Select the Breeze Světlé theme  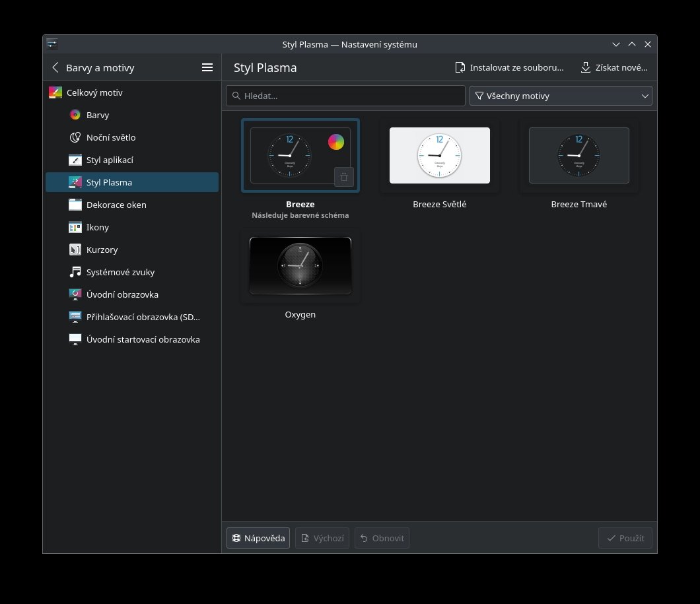[440, 155]
